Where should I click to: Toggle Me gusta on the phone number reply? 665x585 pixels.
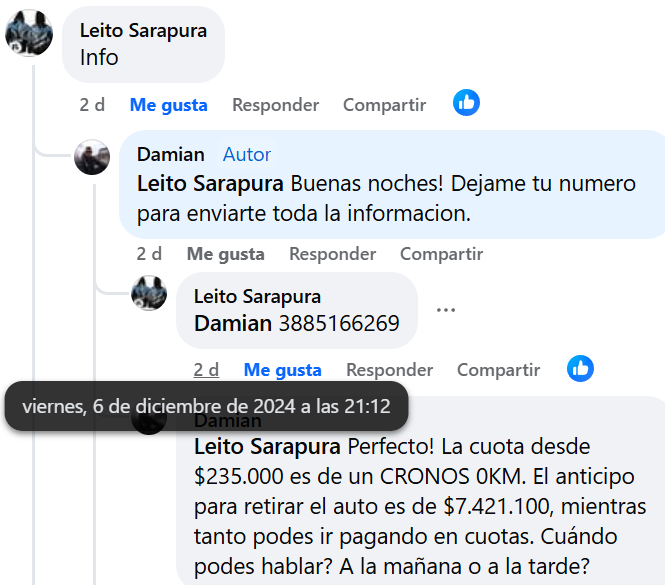282,370
